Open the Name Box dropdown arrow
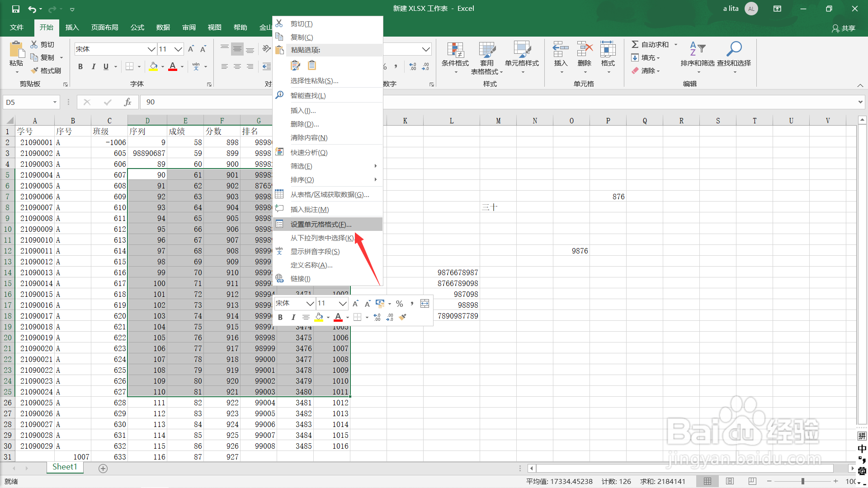The width and height of the screenshot is (868, 488). tap(55, 102)
